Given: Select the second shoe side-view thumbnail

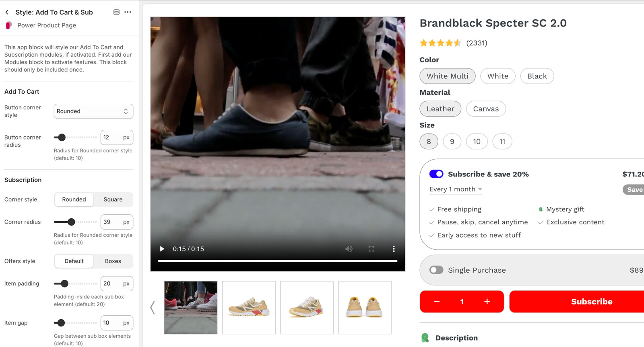Looking at the screenshot, I should tap(249, 308).
